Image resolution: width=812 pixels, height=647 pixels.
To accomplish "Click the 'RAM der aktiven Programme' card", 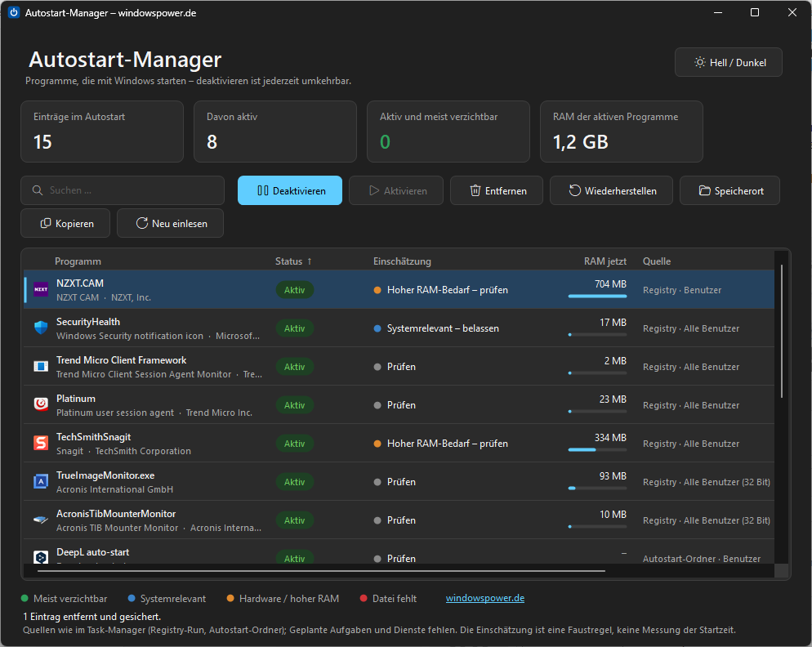I will click(622, 132).
